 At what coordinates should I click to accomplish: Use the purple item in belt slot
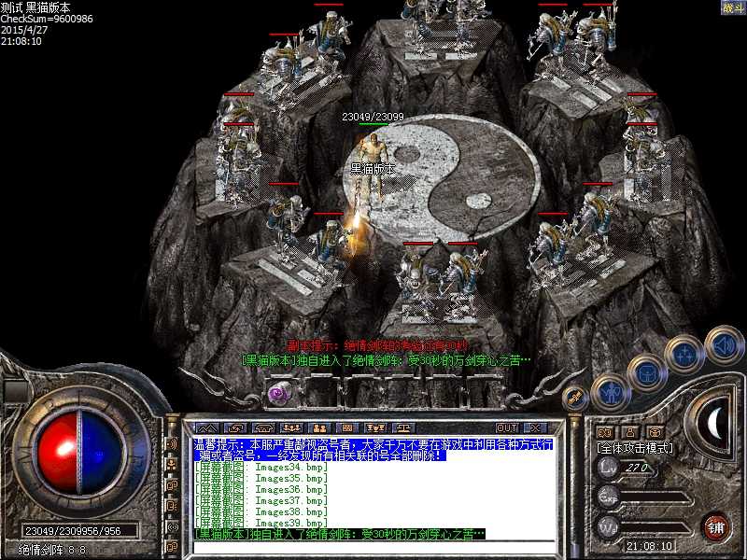[279, 394]
